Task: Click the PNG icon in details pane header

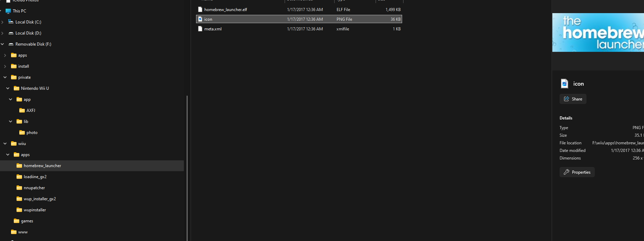Action: tap(564, 84)
